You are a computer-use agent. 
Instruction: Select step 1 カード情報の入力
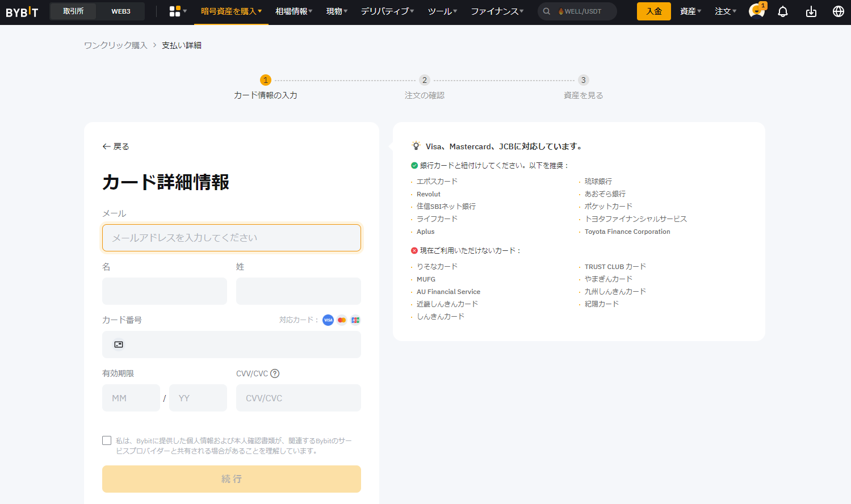pyautogui.click(x=266, y=87)
